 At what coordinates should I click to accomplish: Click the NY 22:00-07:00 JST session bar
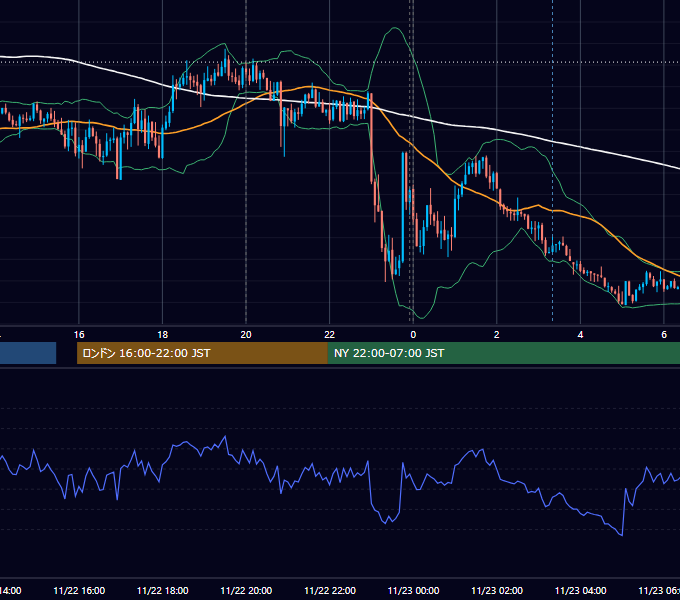pyautogui.click(x=503, y=353)
